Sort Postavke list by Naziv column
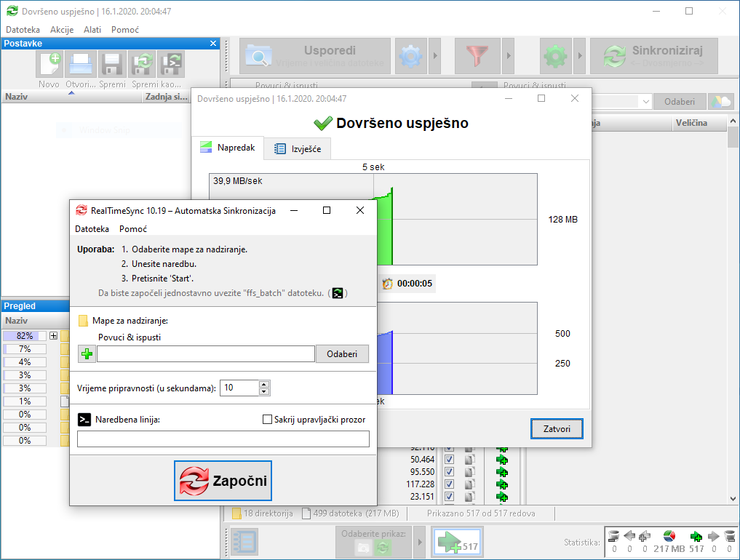Screen dimensions: 740x560 [x=72, y=97]
